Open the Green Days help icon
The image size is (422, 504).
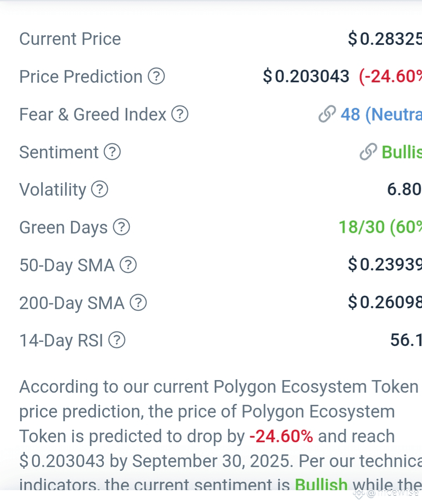pyautogui.click(x=121, y=227)
